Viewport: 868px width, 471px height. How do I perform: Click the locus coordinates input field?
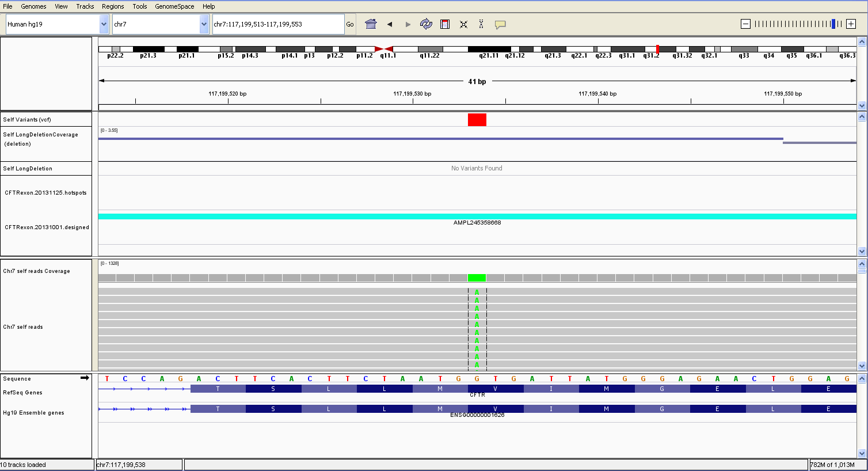[x=278, y=24]
